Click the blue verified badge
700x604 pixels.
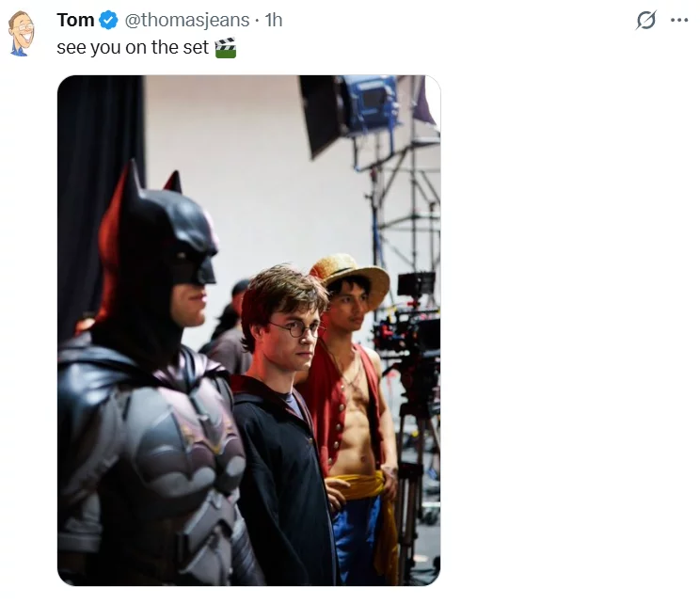click(x=109, y=20)
